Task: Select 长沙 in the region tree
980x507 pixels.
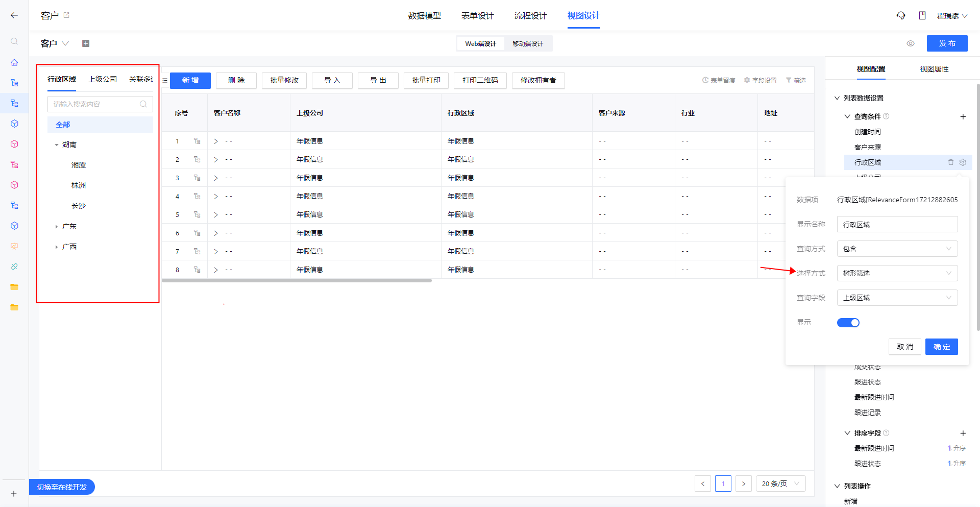Action: click(79, 206)
